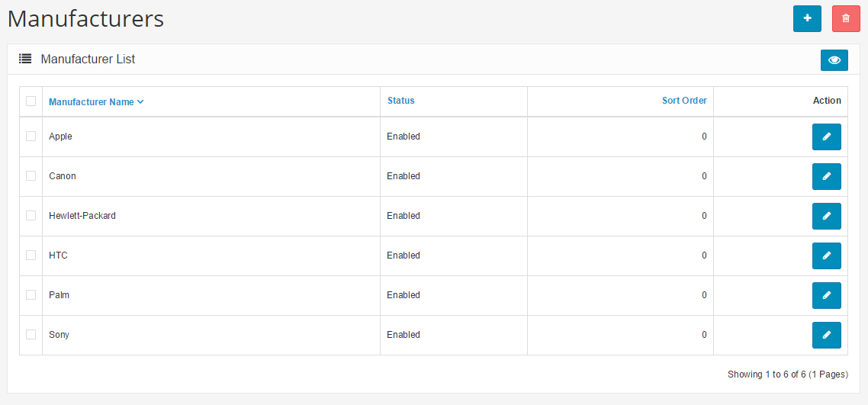
Task: Click Enabled status in the Sony row
Action: coord(403,335)
